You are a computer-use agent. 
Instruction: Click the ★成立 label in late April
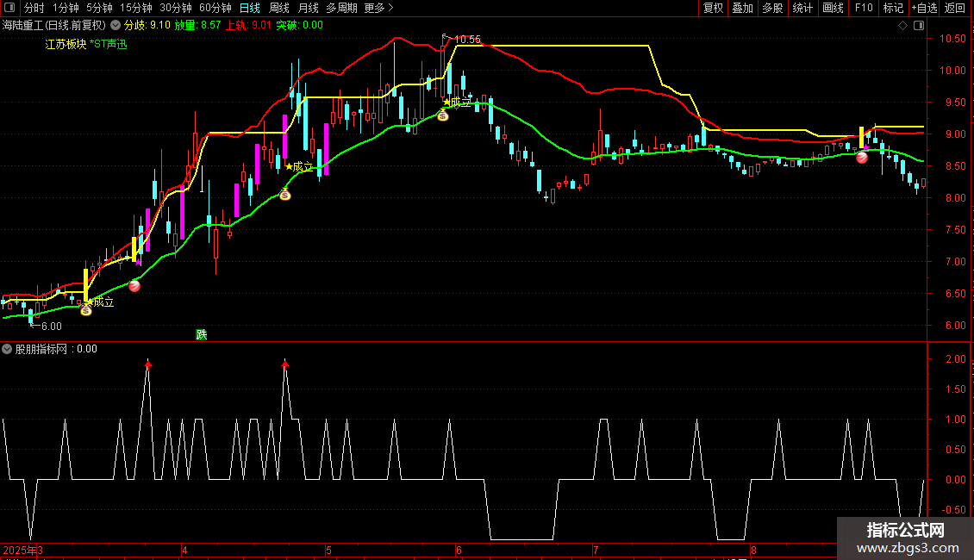click(x=299, y=166)
